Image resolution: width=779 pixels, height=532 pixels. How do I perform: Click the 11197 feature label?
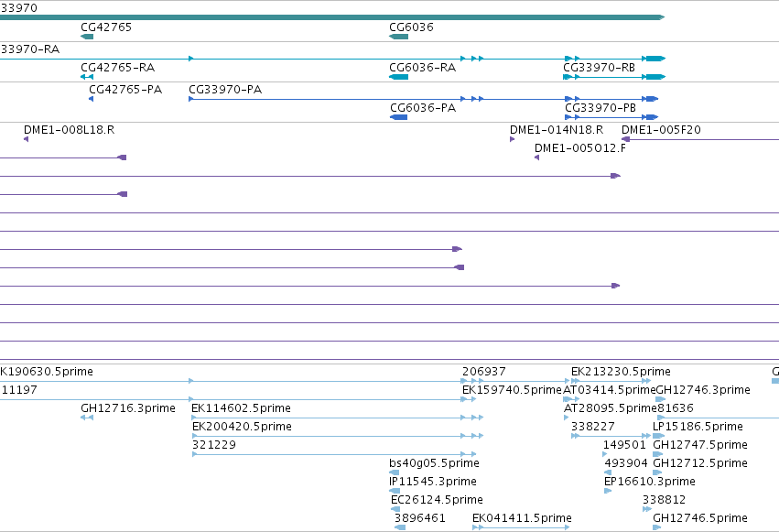[19, 390]
